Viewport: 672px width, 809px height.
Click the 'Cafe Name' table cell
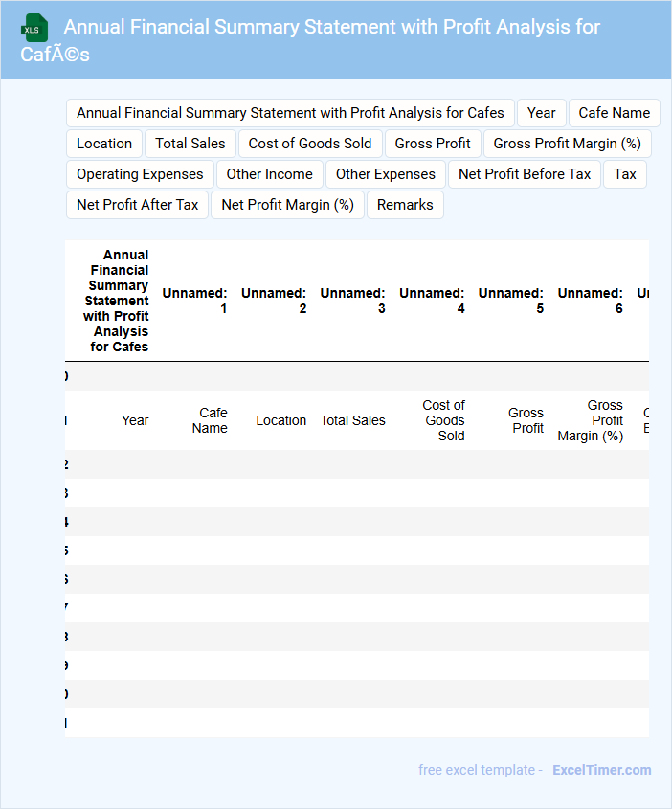tap(210, 420)
